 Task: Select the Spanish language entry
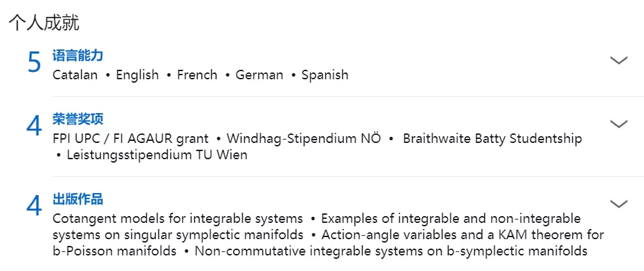click(325, 75)
